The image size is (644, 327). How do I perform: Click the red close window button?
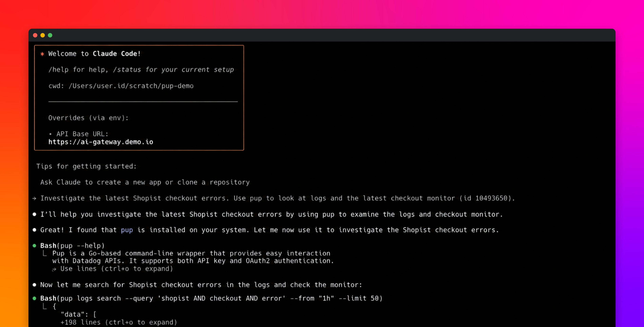click(35, 35)
